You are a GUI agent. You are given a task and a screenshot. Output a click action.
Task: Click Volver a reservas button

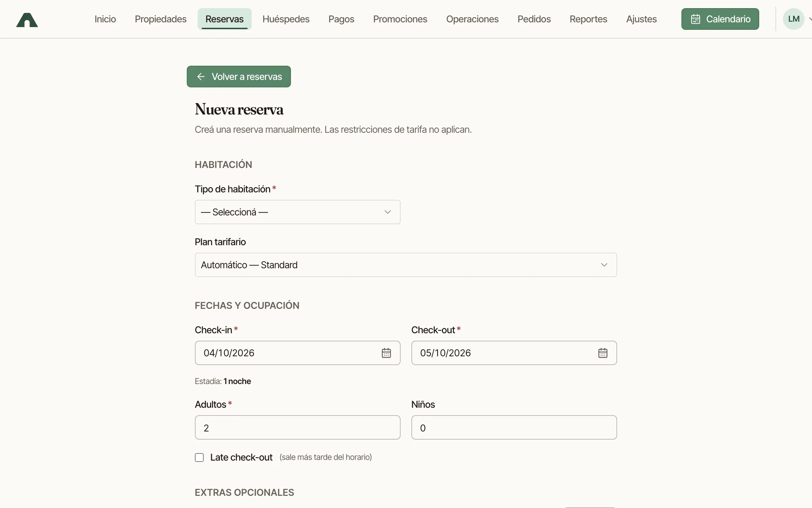(239, 77)
